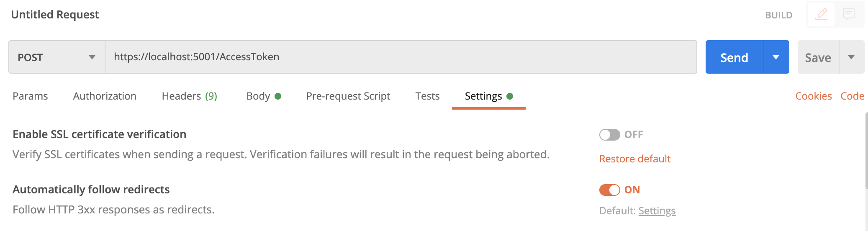
Task: Click the request URL input field
Action: pyautogui.click(x=401, y=57)
